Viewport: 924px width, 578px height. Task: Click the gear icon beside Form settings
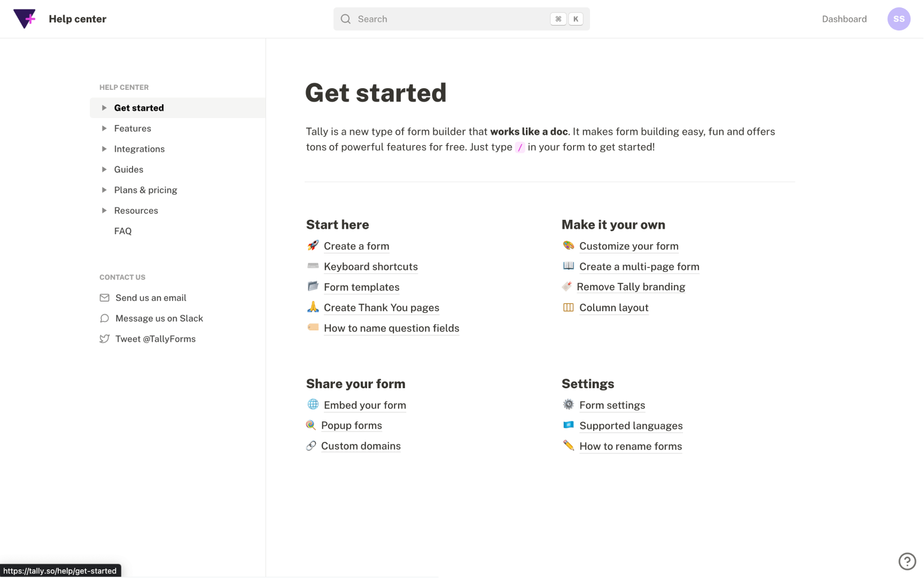568,404
